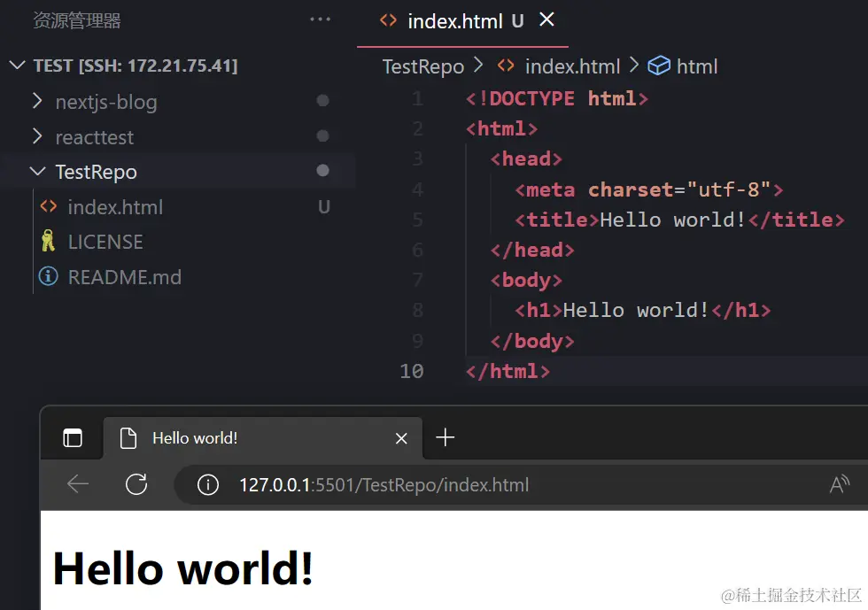The width and height of the screenshot is (868, 610).
Task: Click the HTML icon in the index.html editor tab
Action: pos(388,20)
